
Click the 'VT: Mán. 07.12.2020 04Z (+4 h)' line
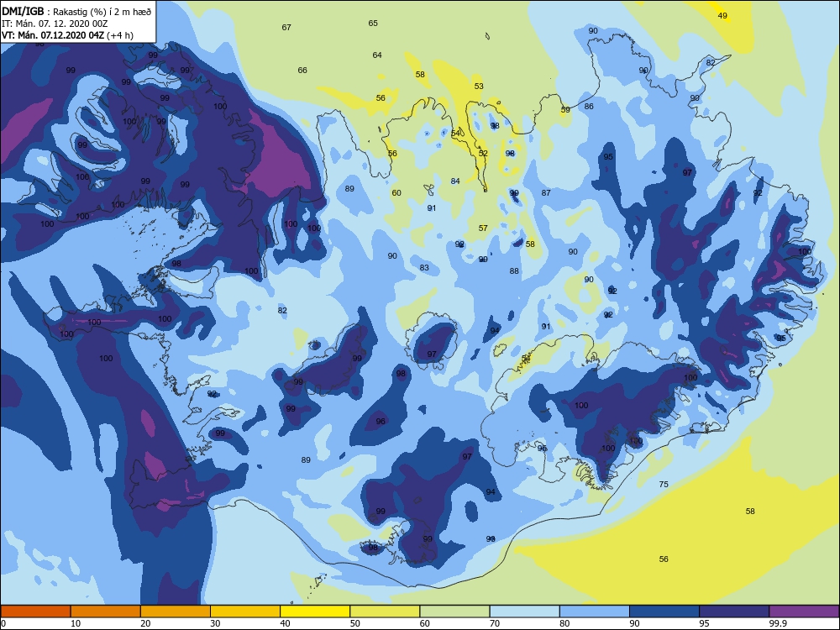[x=67, y=35]
